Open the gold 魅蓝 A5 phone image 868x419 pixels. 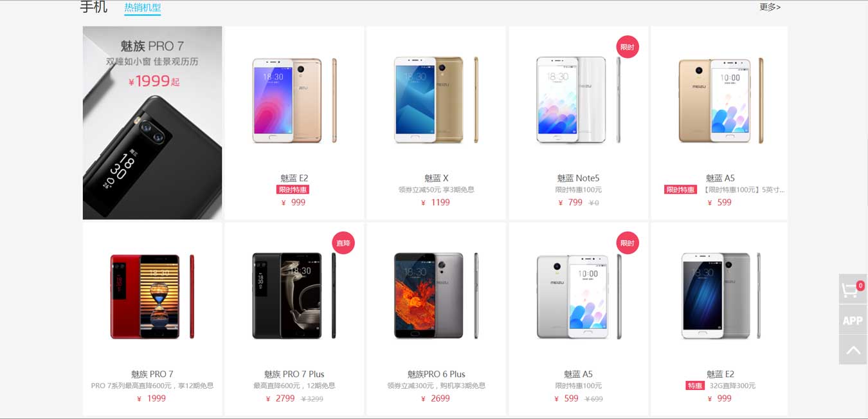tap(721, 100)
